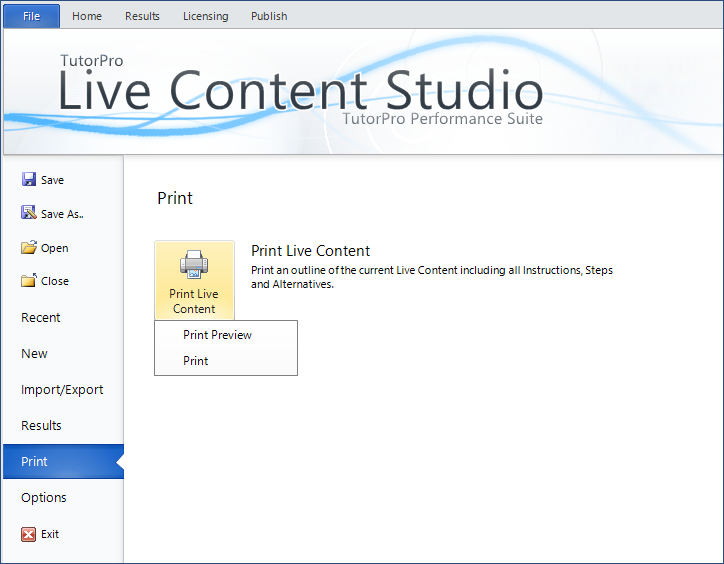This screenshot has width=724, height=564.
Task: Go to the Publish tab
Action: (269, 16)
